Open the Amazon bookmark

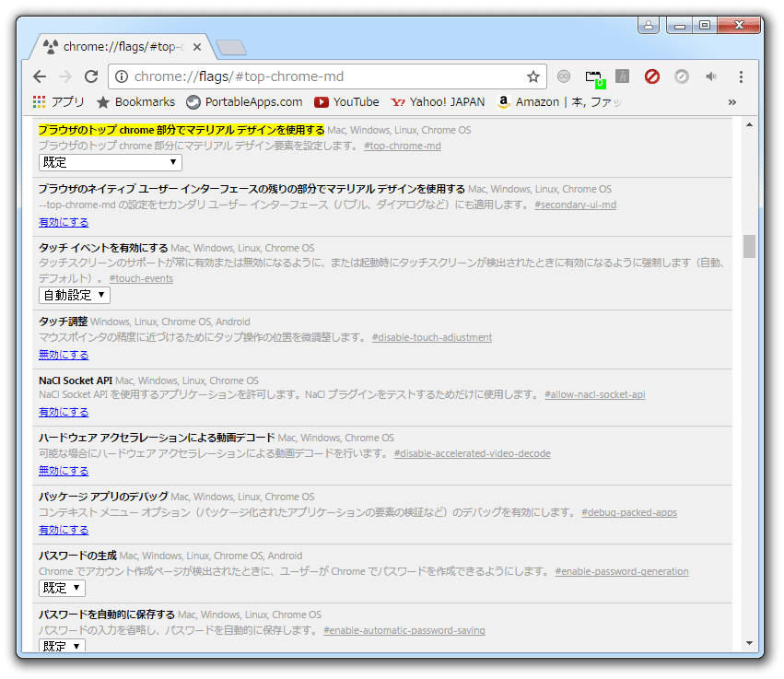(558, 102)
